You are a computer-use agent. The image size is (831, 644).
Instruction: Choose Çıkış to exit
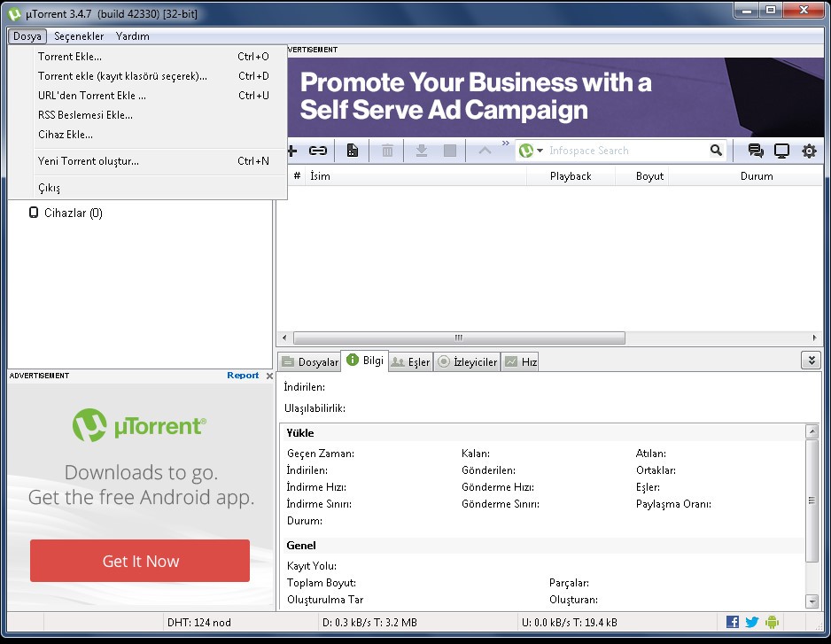pyautogui.click(x=147, y=188)
